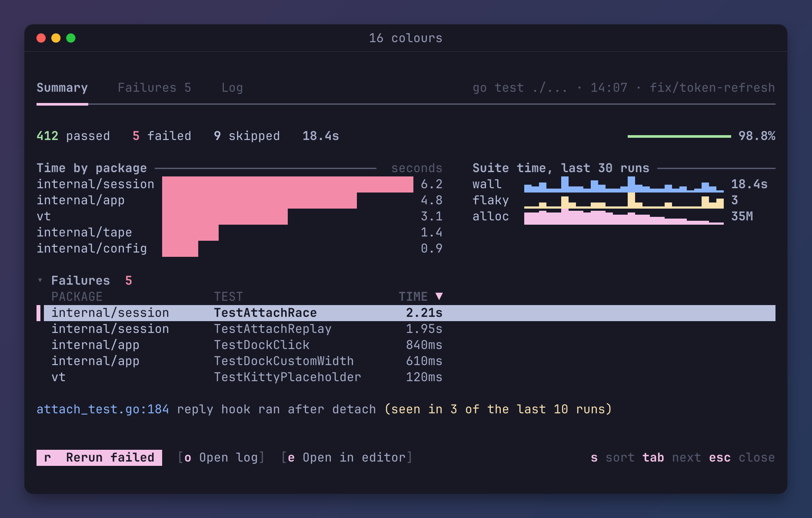Image resolution: width=812 pixels, height=518 pixels.
Task: Click the Time by package heading
Action: pyautogui.click(x=92, y=168)
